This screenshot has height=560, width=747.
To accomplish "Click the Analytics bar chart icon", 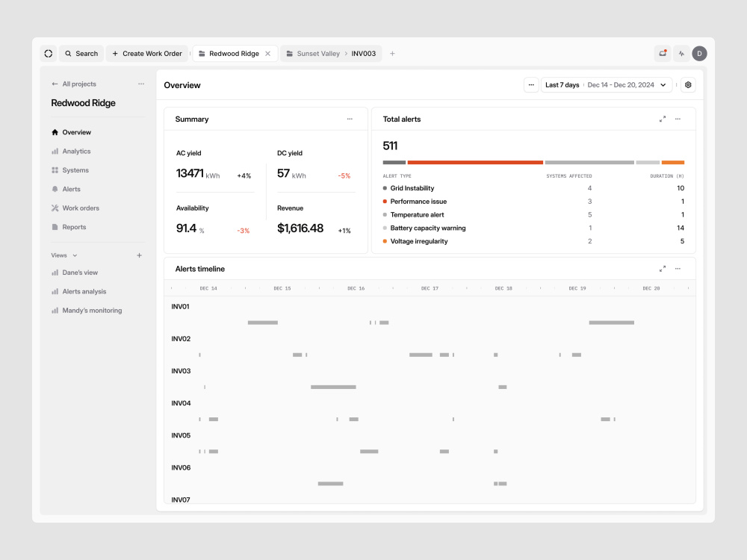I will tap(55, 151).
